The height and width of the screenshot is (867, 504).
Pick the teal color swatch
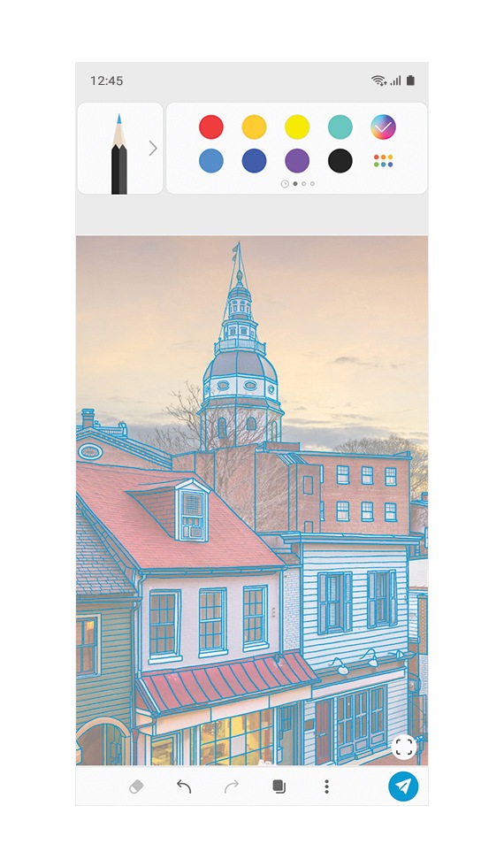click(x=340, y=127)
